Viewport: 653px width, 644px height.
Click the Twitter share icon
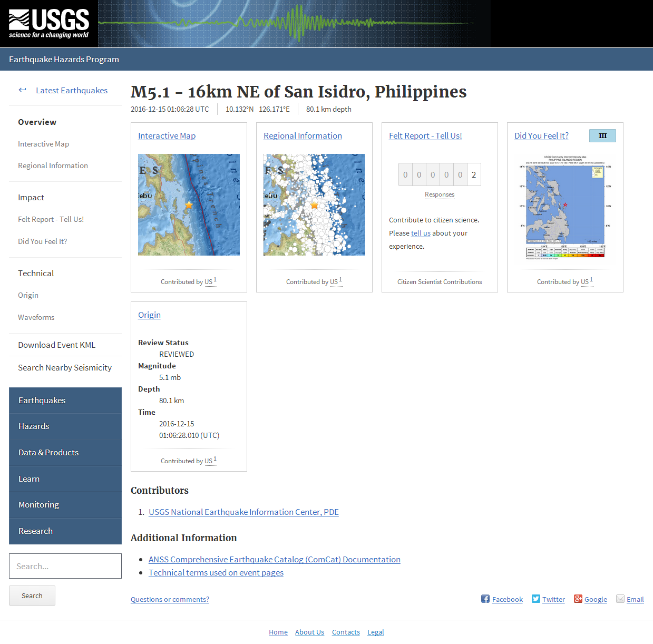pos(535,599)
